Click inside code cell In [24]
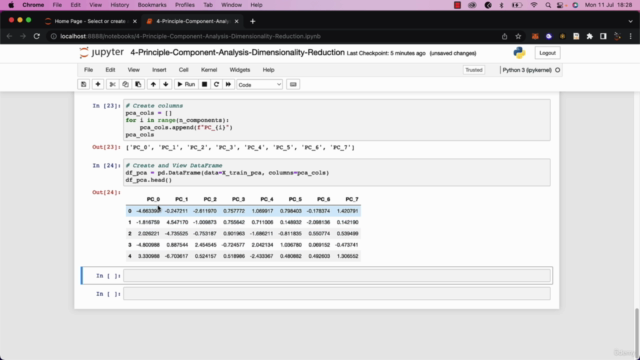The width and height of the screenshot is (640, 360). pyautogui.click(x=337, y=172)
